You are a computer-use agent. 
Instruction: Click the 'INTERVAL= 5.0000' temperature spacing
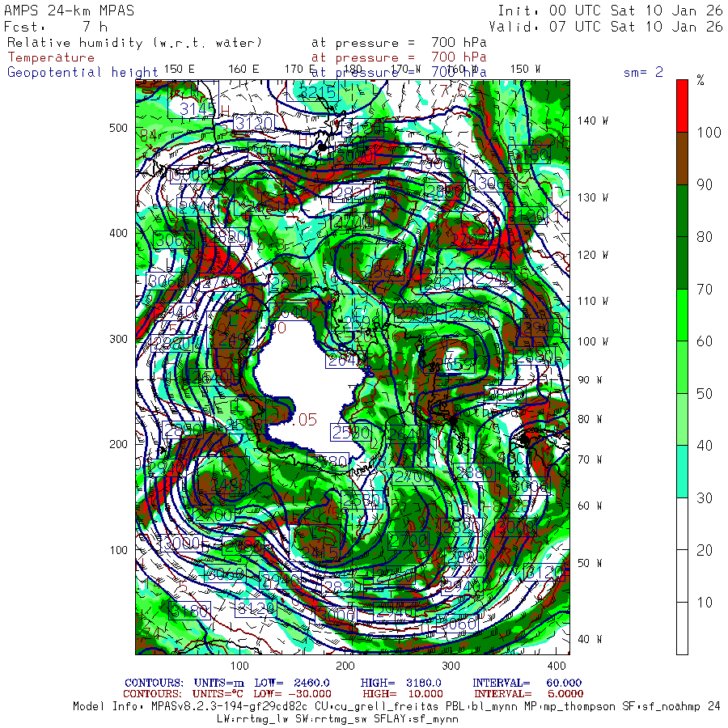(x=529, y=694)
